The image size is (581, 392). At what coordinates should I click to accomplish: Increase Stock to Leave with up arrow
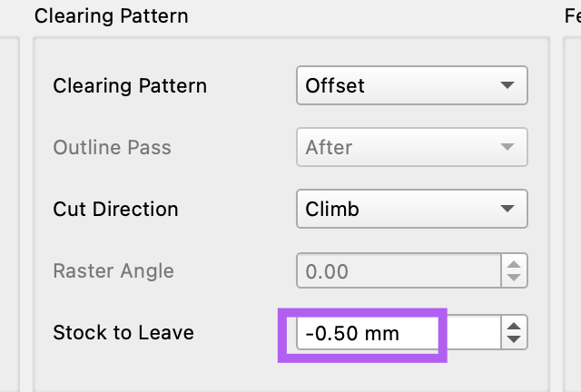(515, 326)
